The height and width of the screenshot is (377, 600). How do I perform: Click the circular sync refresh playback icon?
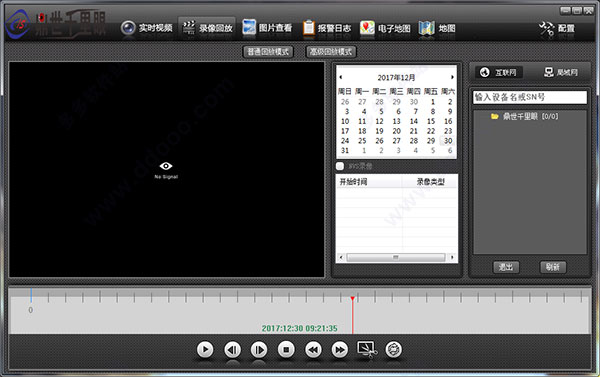393,349
